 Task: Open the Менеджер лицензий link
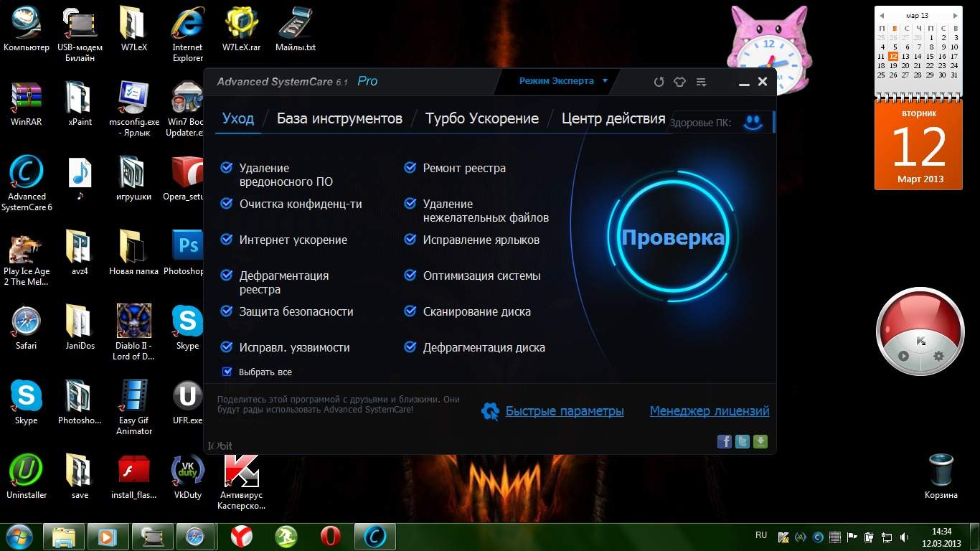(710, 411)
